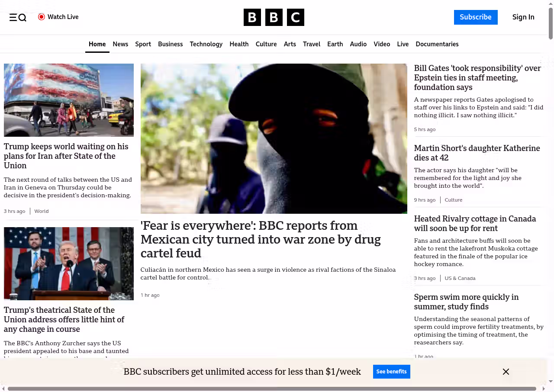
Task: Click See benefits button
Action: (x=391, y=372)
